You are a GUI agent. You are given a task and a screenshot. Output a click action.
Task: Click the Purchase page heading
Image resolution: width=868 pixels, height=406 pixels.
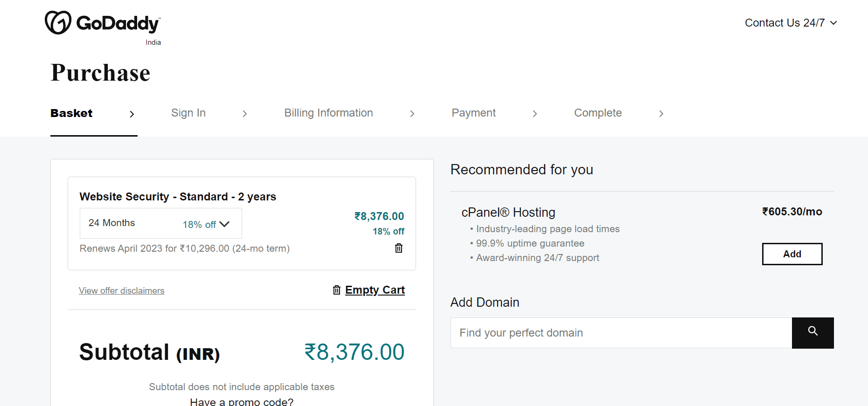click(x=100, y=73)
